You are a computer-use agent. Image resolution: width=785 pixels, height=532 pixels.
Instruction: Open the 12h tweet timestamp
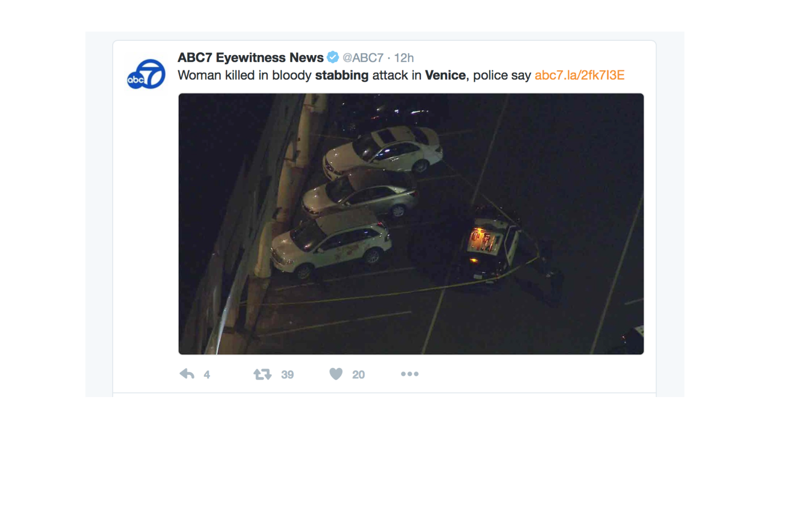pyautogui.click(x=404, y=58)
